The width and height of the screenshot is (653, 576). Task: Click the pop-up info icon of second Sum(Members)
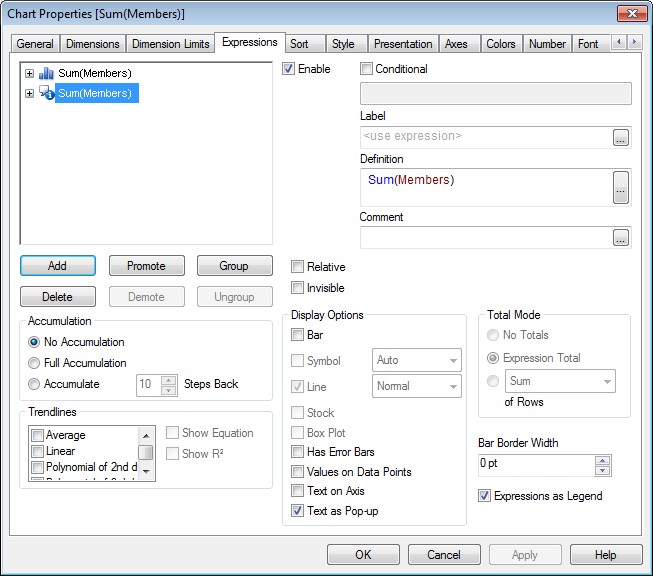point(46,92)
